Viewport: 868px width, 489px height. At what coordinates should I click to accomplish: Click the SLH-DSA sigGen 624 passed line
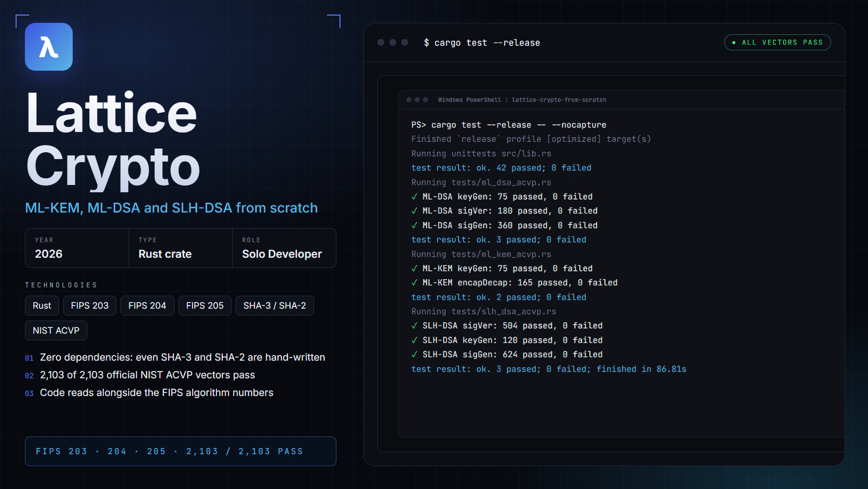pyautogui.click(x=507, y=354)
